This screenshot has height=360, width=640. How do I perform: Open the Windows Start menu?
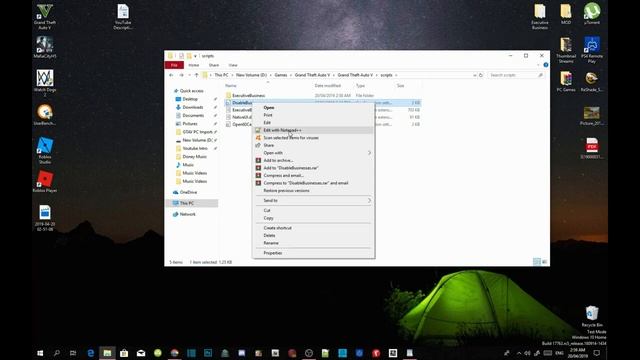pyautogui.click(x=40, y=353)
